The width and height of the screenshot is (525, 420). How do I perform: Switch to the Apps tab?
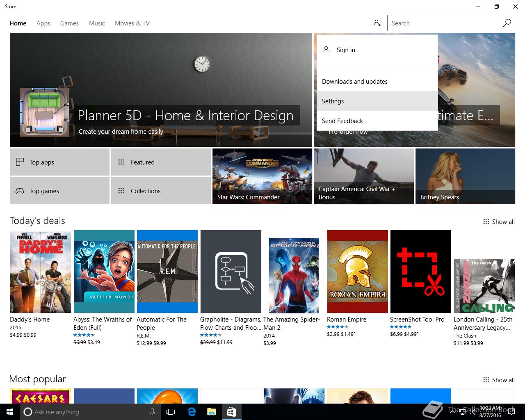(43, 23)
